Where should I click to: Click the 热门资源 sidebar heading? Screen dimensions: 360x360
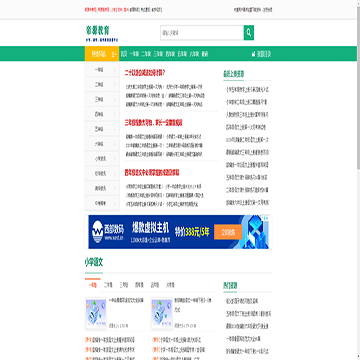[x=230, y=286]
